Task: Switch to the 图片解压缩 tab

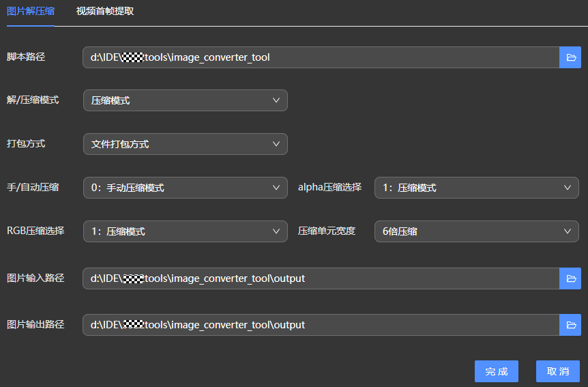Action: tap(31, 12)
